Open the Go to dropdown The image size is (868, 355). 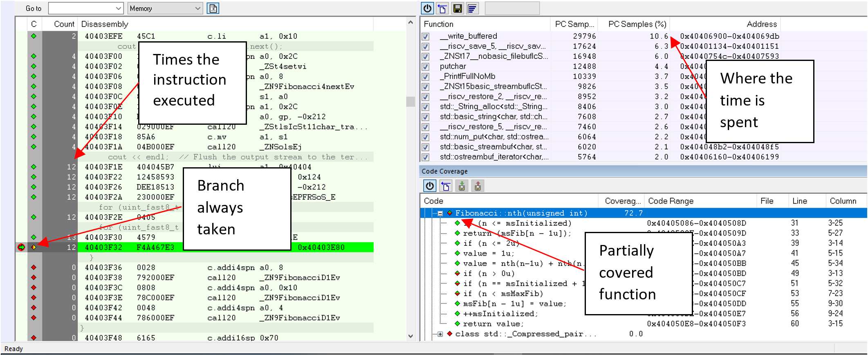[x=118, y=8]
